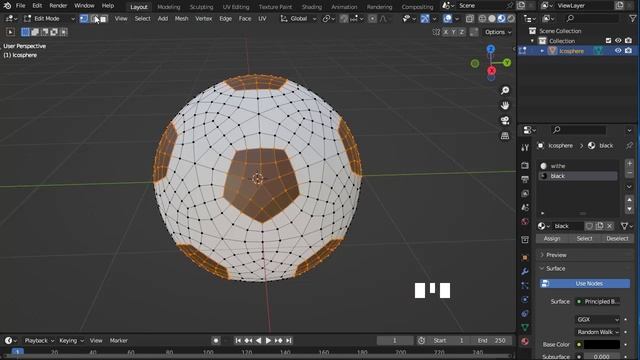Toggle camera view gizmo icon
The height and width of the screenshot is (360, 640).
click(x=505, y=121)
